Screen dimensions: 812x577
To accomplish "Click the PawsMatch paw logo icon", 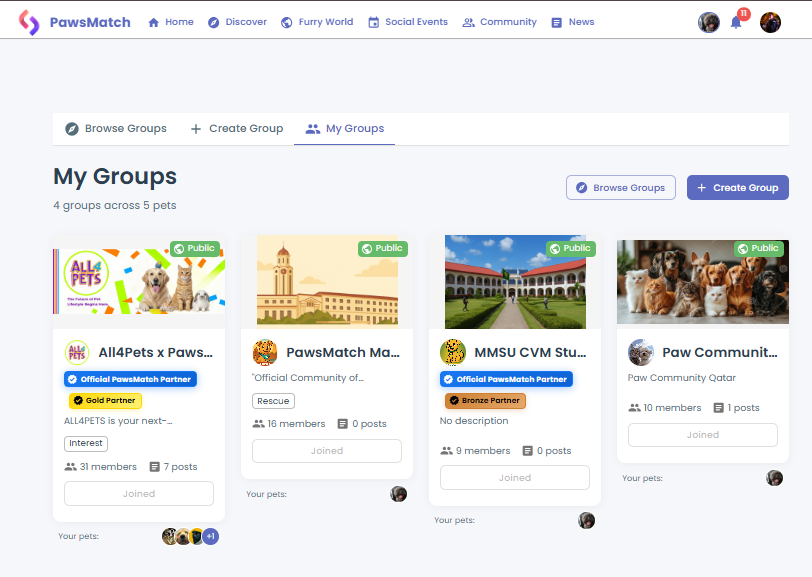I will 28,21.
